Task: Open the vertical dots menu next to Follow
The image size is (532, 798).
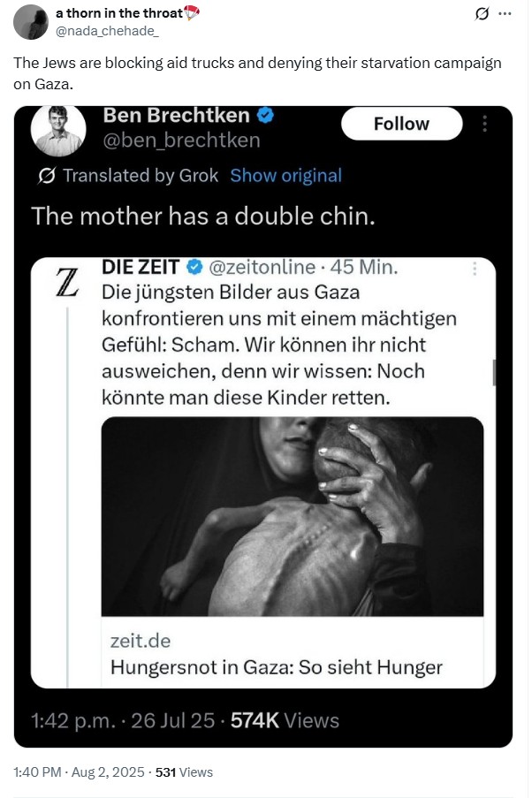Action: 484,124
